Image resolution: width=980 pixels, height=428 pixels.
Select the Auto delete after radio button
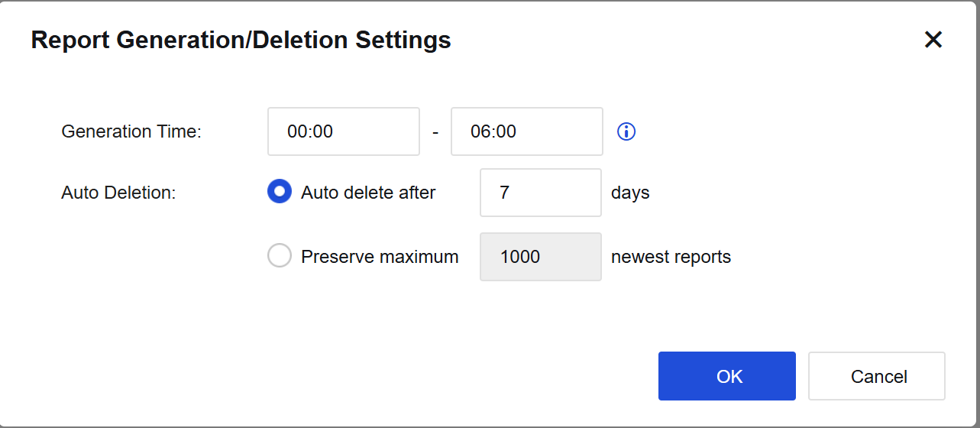click(280, 192)
